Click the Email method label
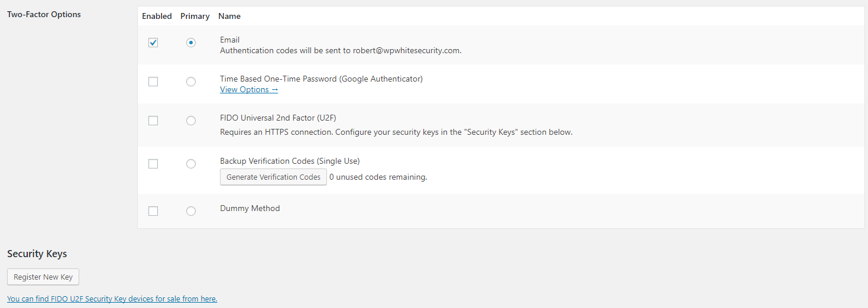Viewport: 868px width, 308px height. pyautogui.click(x=230, y=40)
